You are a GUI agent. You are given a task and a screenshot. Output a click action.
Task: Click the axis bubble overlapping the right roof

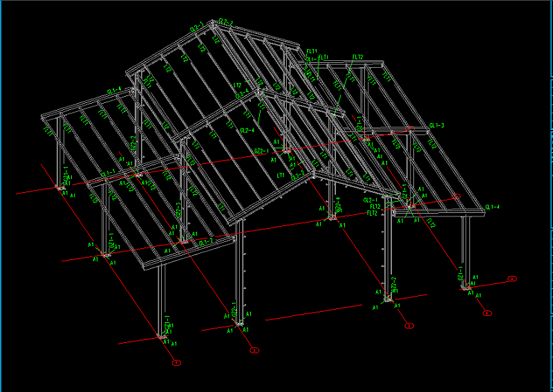pyautogui.click(x=456, y=196)
